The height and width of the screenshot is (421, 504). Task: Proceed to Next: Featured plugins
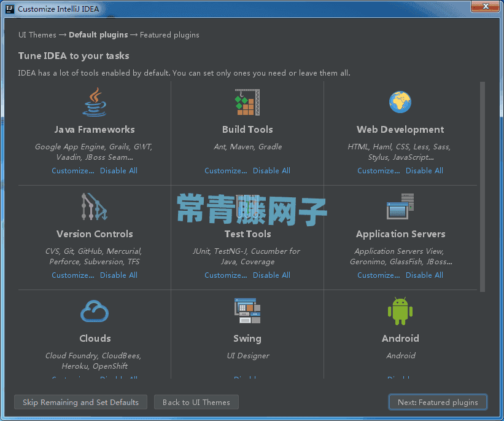pyautogui.click(x=438, y=402)
